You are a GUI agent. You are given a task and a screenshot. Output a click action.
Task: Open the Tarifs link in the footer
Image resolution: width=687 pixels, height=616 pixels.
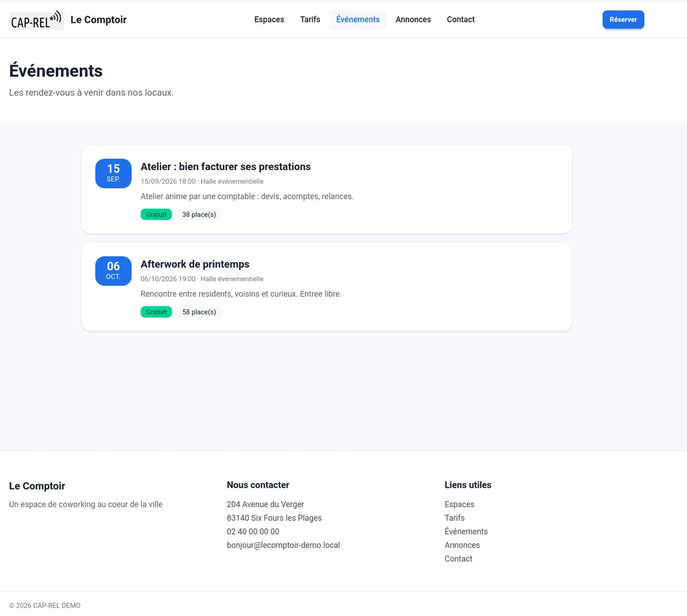[x=455, y=518]
